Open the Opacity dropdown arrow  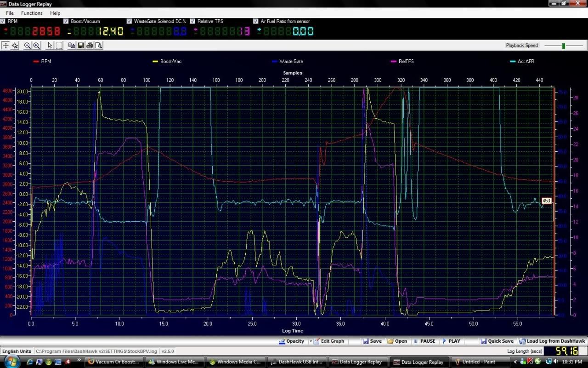tap(311, 341)
